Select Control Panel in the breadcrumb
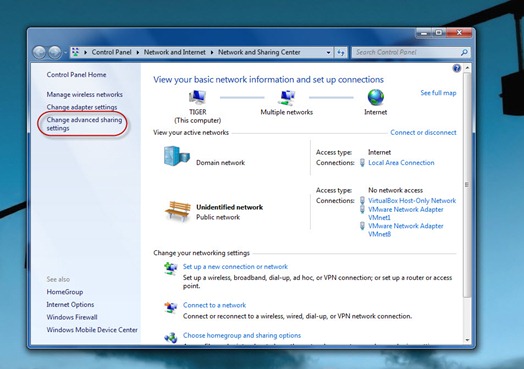 pyautogui.click(x=111, y=52)
